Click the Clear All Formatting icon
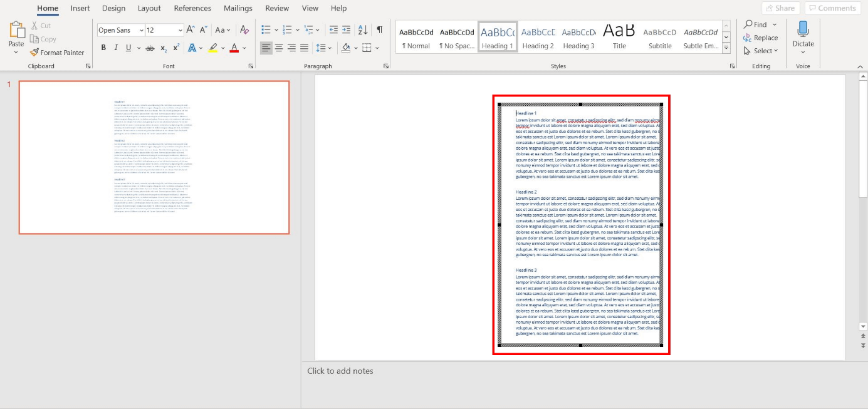The height and width of the screenshot is (409, 868). (x=244, y=30)
